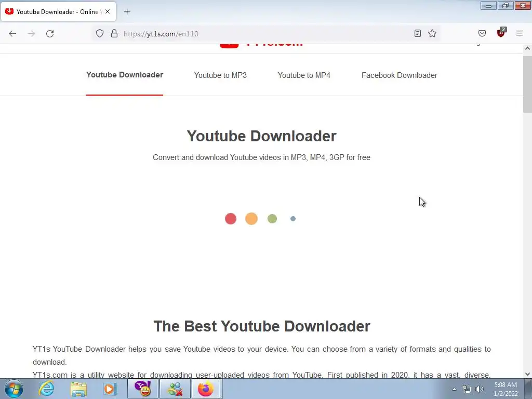
Task: Open the Messenger contacts taskbar icon
Action: 175,389
